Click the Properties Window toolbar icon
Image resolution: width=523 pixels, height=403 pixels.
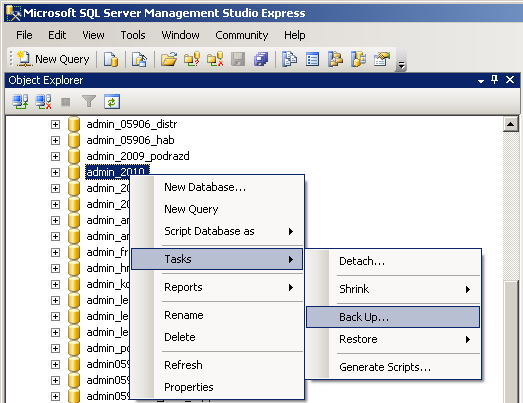point(382,59)
